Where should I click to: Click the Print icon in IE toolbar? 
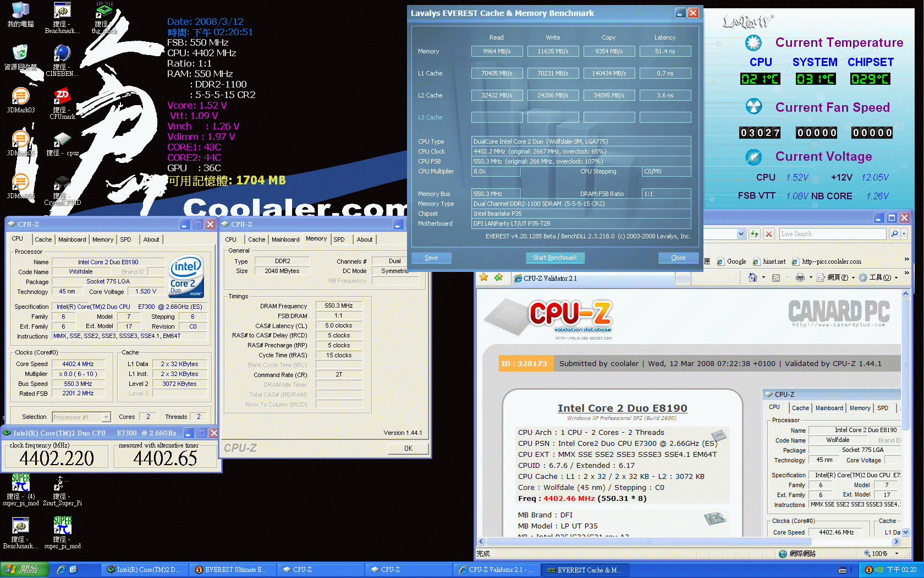pyautogui.click(x=800, y=277)
